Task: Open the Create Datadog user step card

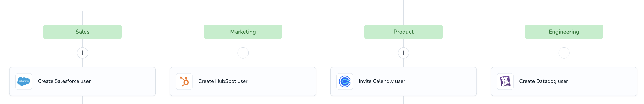Action: coord(564,81)
